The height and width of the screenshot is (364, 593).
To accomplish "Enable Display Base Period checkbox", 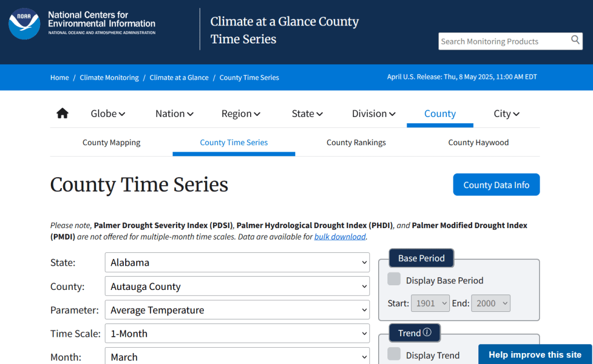I will tap(394, 280).
